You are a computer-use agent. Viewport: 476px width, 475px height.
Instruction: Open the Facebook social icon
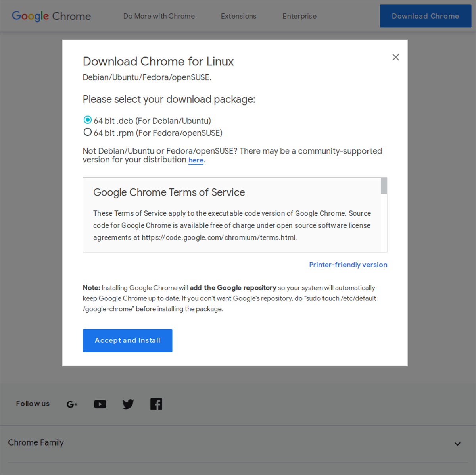(156, 404)
